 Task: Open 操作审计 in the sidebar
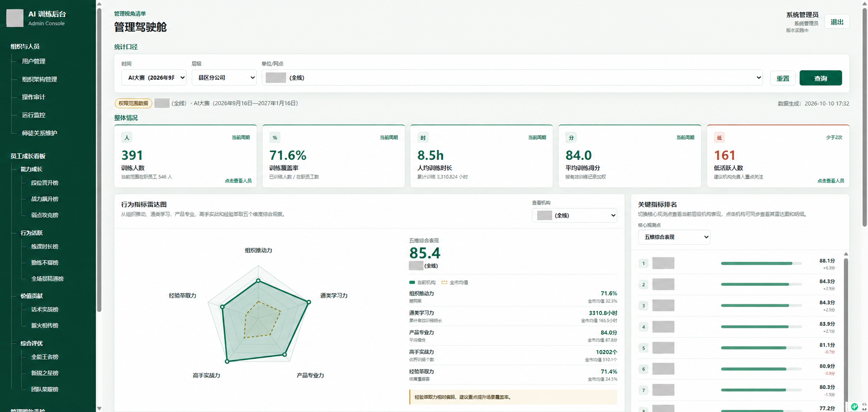[33, 97]
